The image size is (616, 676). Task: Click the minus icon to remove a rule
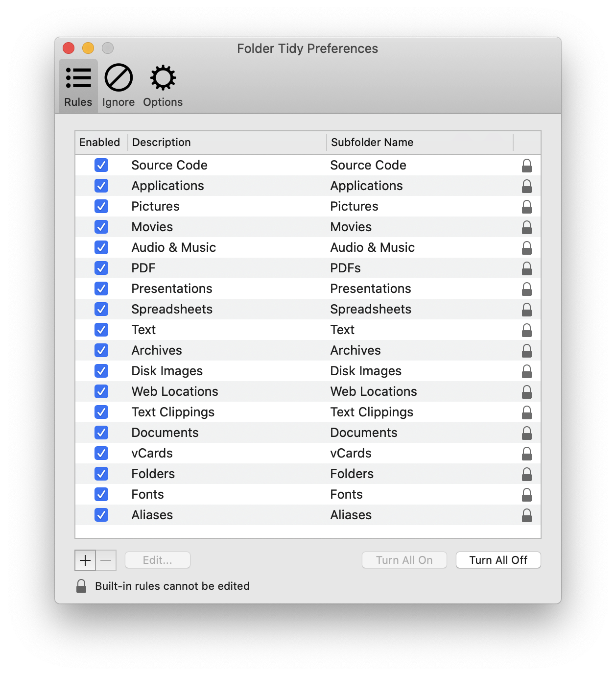[x=106, y=560]
